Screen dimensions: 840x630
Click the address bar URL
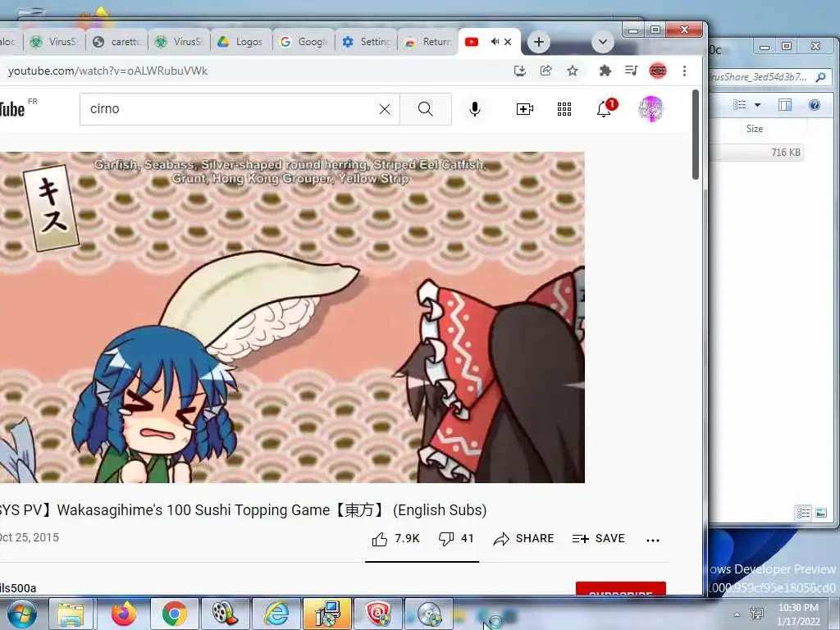click(x=107, y=71)
